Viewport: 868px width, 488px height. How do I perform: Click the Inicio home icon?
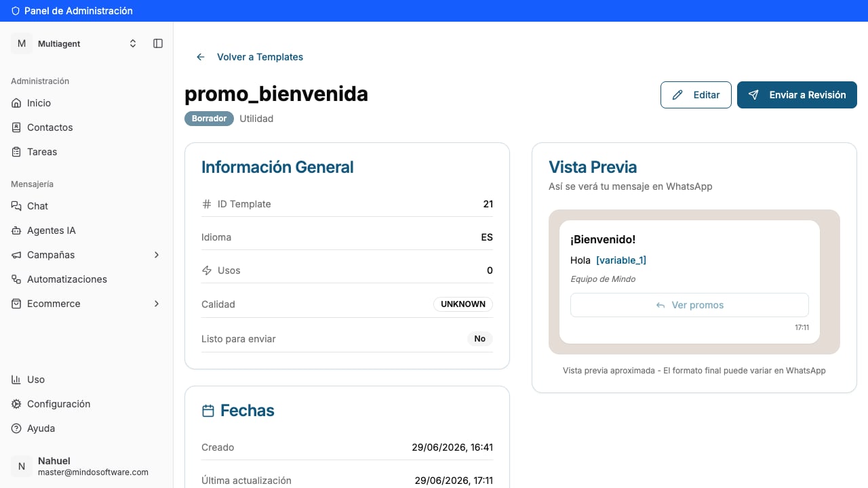coord(16,103)
